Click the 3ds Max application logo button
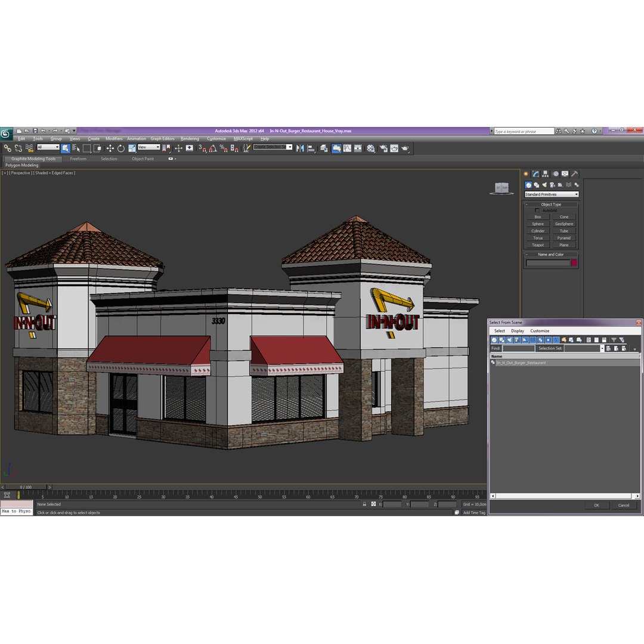Image resolution: width=644 pixels, height=644 pixels. tap(6, 134)
